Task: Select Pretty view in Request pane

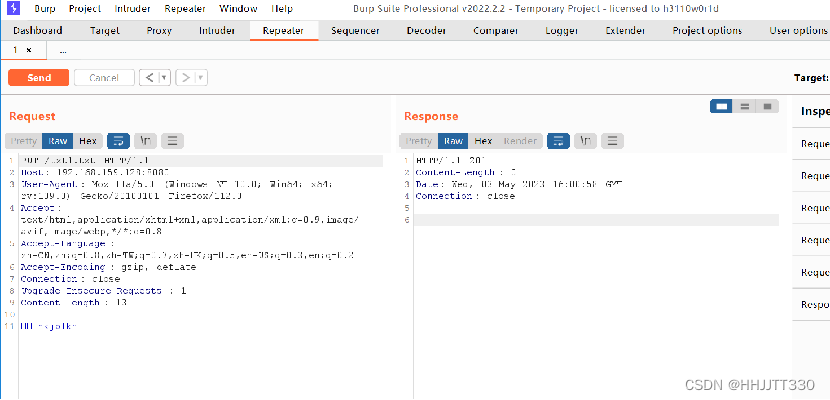Action: [x=24, y=141]
